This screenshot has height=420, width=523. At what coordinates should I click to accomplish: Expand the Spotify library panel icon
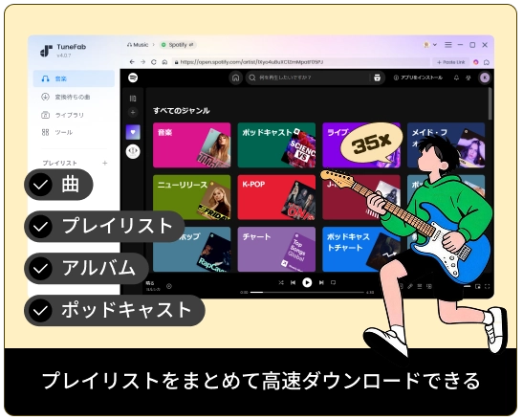pyautogui.click(x=133, y=99)
